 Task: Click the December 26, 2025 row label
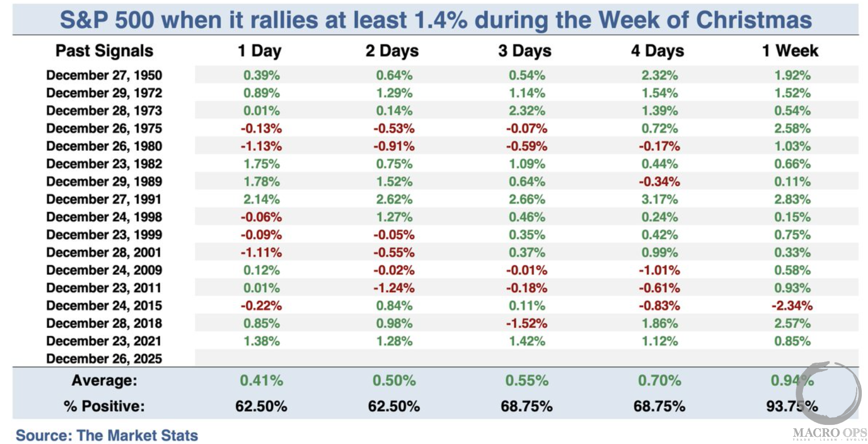[104, 359]
